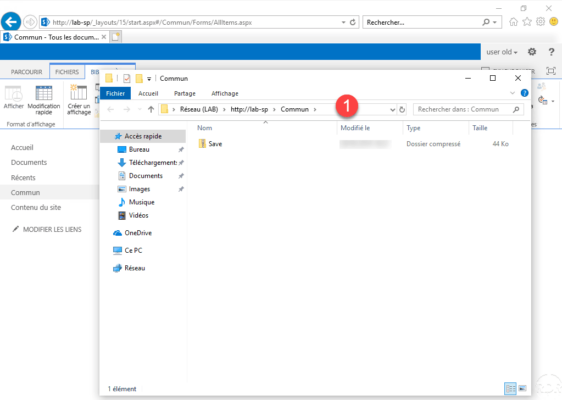Image resolution: width=562 pixels, height=400 pixels.
Task: Click the Explorer properties quick access icon
Action: (127, 78)
